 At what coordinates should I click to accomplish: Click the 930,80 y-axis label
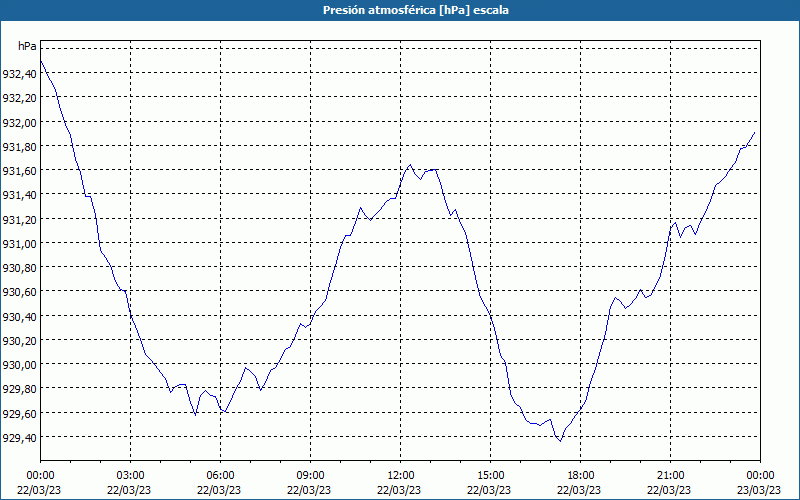(19, 268)
